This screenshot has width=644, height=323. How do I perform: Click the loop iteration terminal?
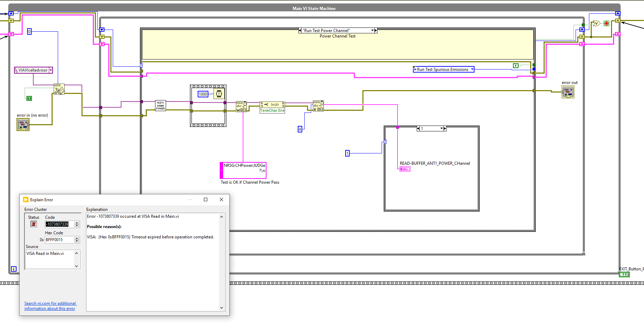pyautogui.click(x=14, y=269)
